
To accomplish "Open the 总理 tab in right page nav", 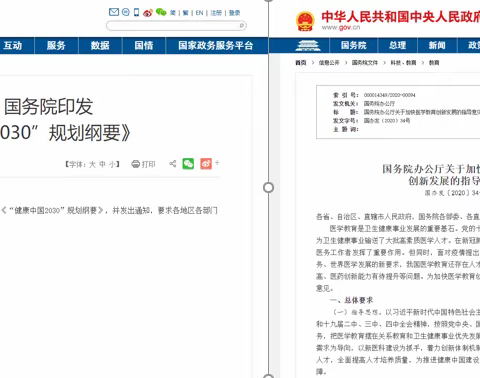I will click(x=397, y=46).
